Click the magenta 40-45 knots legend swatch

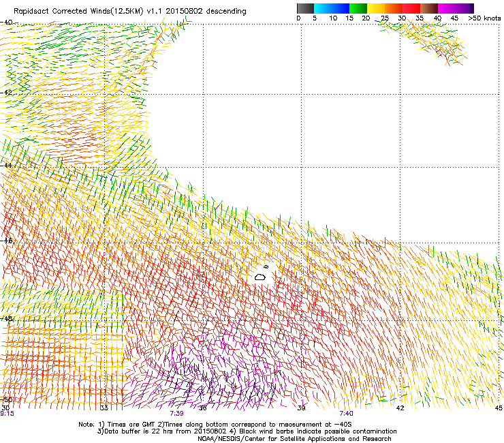(447, 8)
